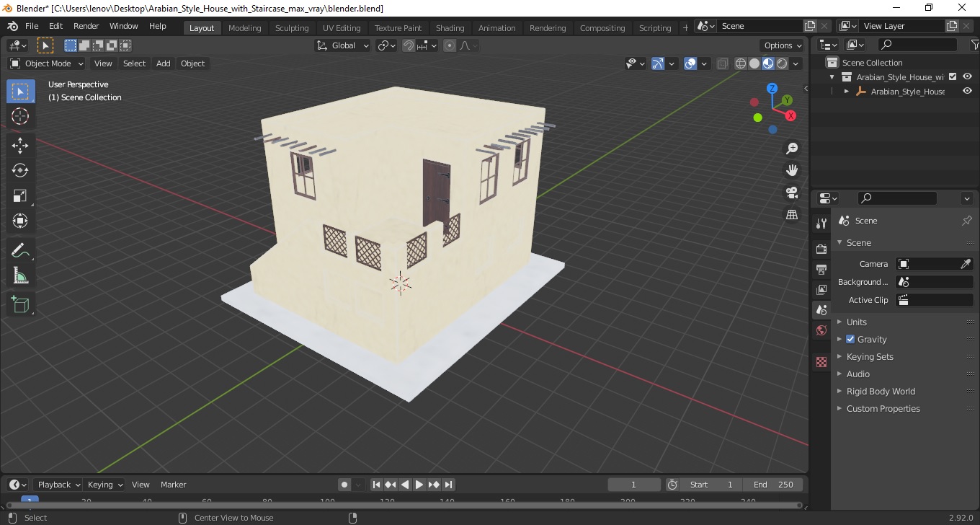Click the End frame field
Viewport: 980px width, 525px height.
(775, 485)
